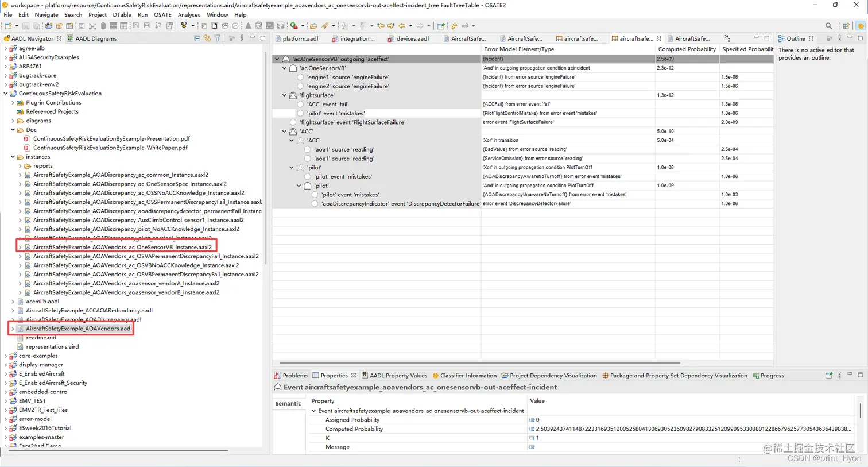Expand the agree-ulb project
Screen dimensions: 868x467
click(6, 48)
